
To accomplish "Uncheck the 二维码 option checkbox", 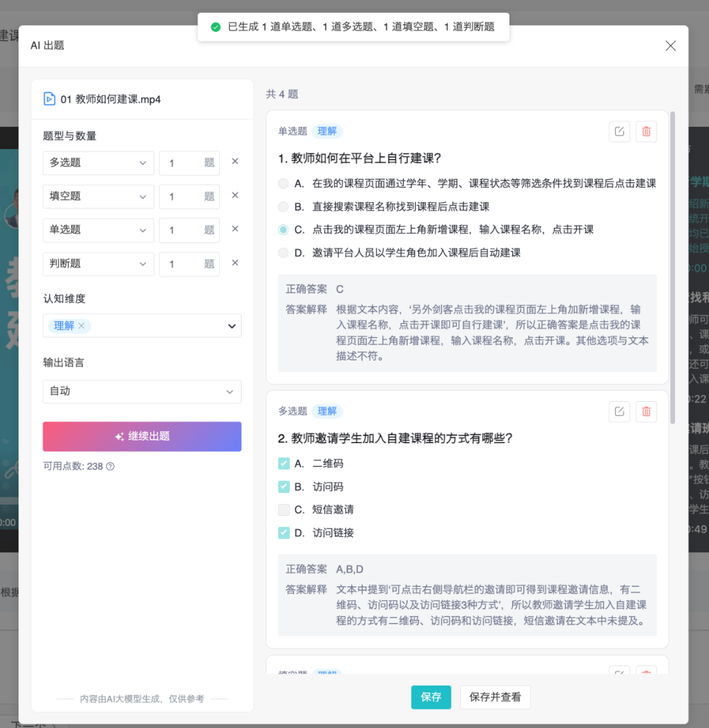I will 284,463.
